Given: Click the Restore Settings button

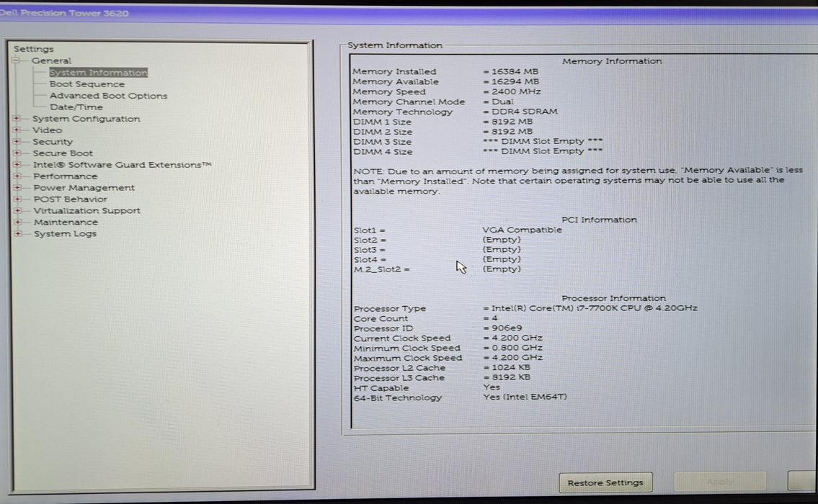Looking at the screenshot, I should [605, 483].
